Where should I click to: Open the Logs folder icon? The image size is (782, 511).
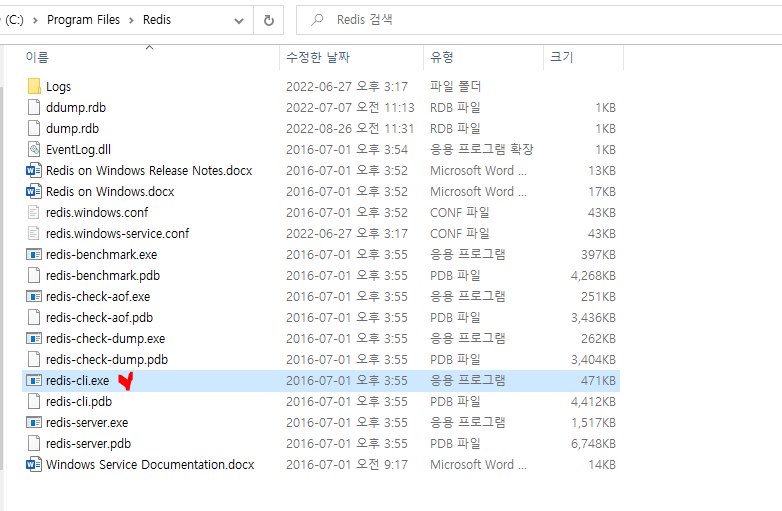[34, 86]
